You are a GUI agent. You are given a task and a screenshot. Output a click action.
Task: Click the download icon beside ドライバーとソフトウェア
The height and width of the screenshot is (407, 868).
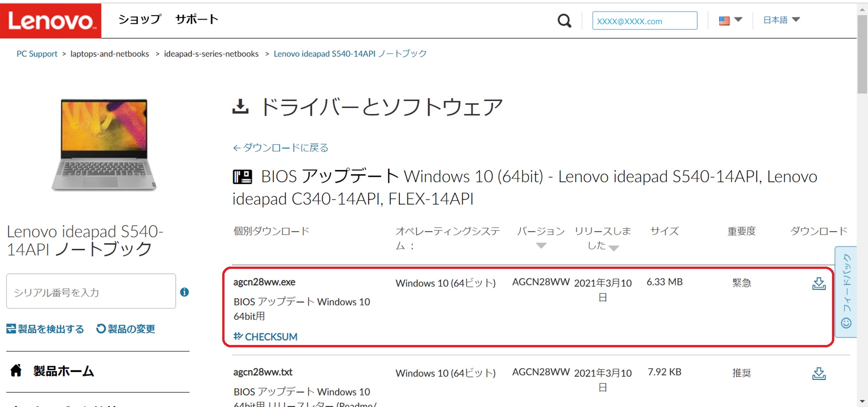click(240, 107)
